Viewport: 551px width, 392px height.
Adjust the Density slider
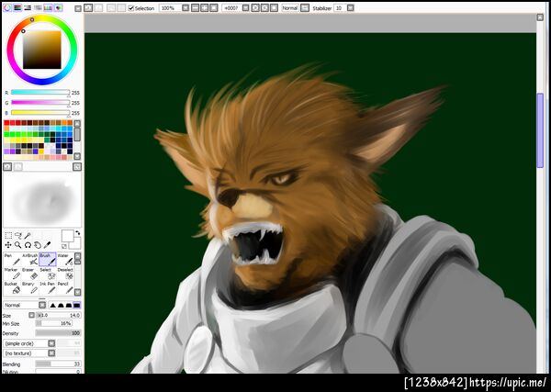pos(59,333)
